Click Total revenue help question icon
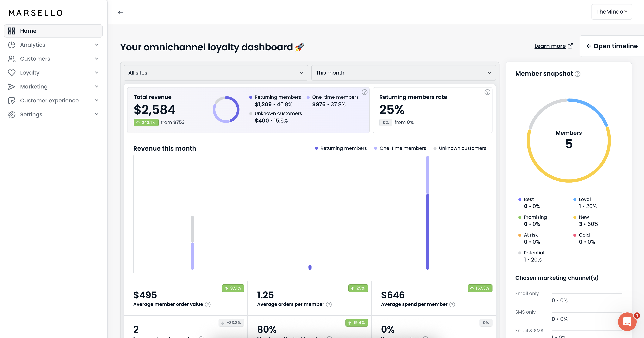 tap(364, 92)
